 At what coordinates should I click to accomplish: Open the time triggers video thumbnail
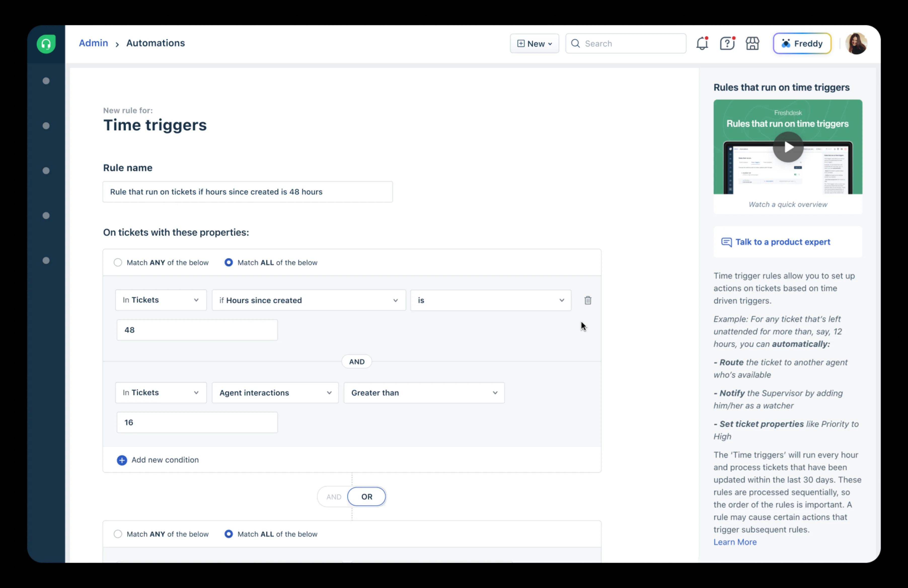[788, 147]
